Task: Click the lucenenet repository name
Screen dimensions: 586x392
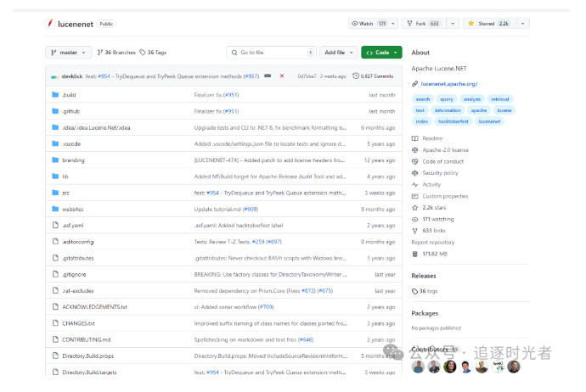Action: tap(76, 24)
